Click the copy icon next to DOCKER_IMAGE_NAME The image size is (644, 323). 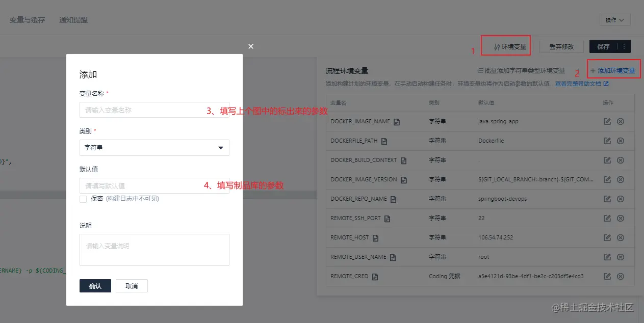(397, 122)
